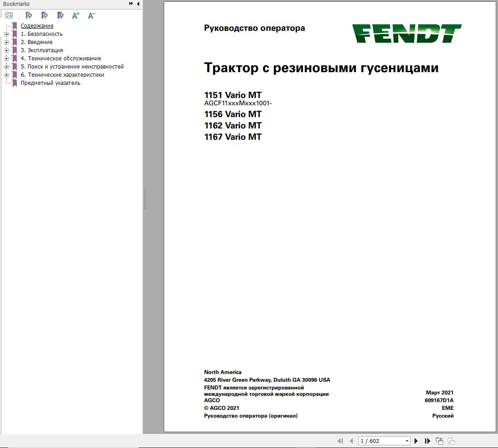Jump to the first page arrow
Screen dimensions: 498x448
(x=340, y=441)
